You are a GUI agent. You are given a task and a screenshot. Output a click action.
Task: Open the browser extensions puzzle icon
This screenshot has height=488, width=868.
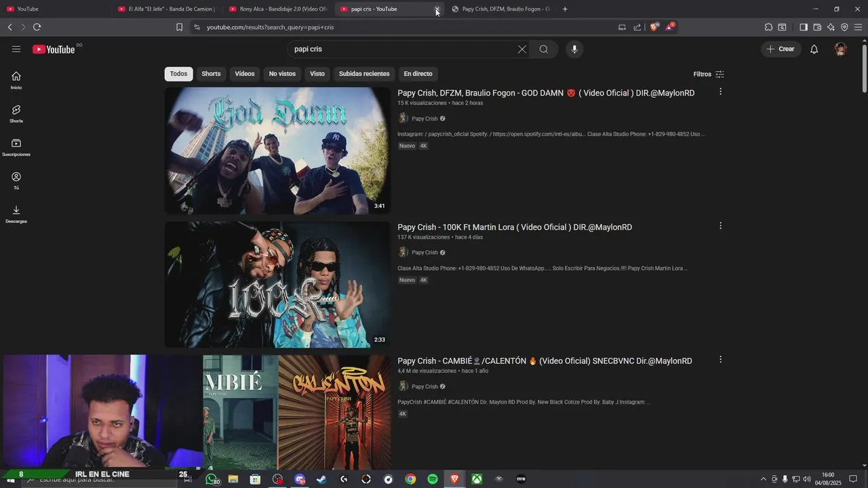[768, 27]
